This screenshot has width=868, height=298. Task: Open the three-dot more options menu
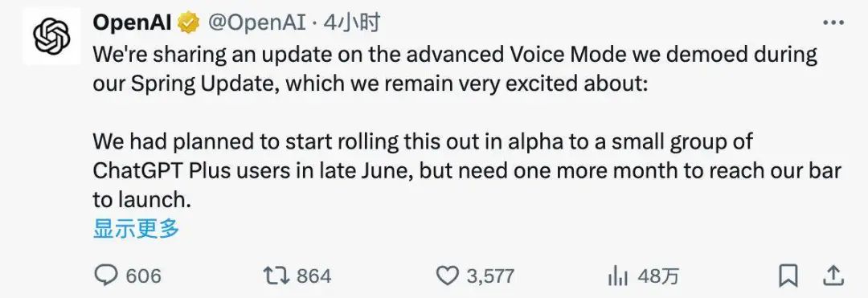pyautogui.click(x=833, y=22)
